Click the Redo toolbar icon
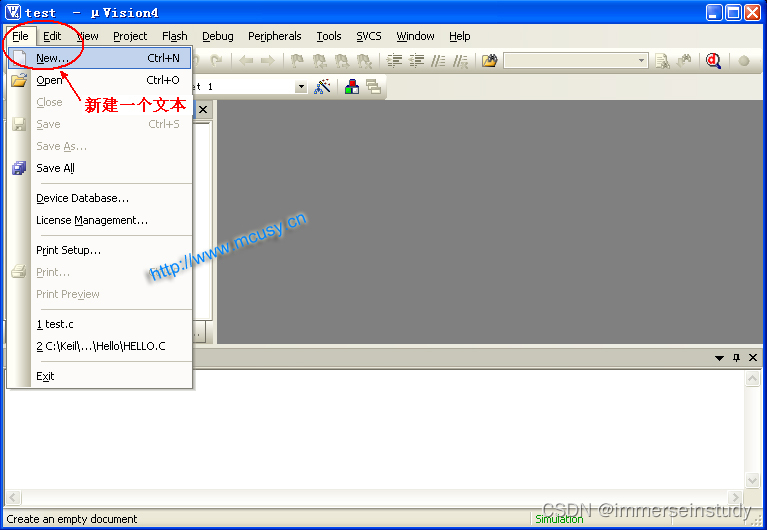Image resolution: width=767 pixels, height=530 pixels. (x=215, y=61)
